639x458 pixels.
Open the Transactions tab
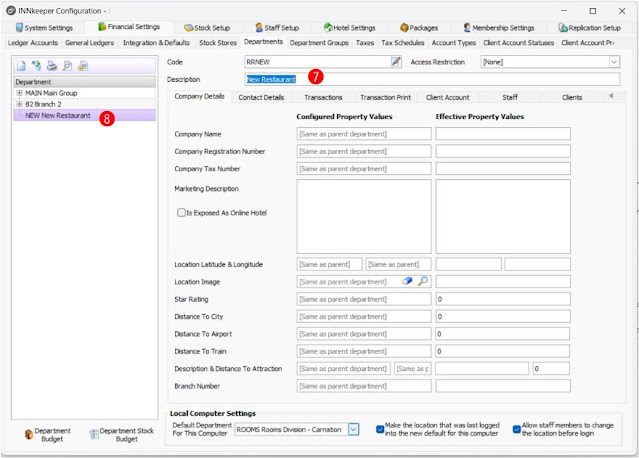[x=323, y=97]
